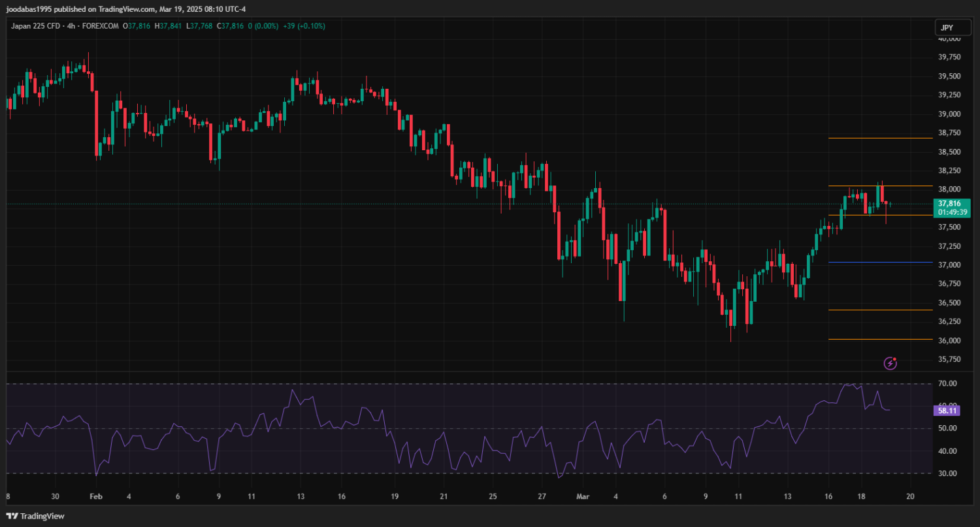Click the close value C37,816
This screenshot has height=527, width=980.
click(230, 26)
